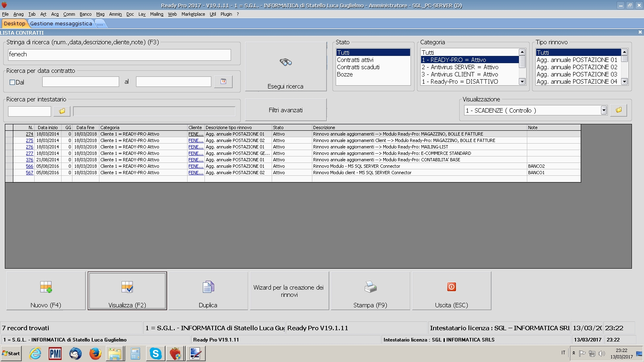Viewport: 644px width, 362px height.
Task: Open Calculator from taskbar
Action: pyautogui.click(x=135, y=354)
